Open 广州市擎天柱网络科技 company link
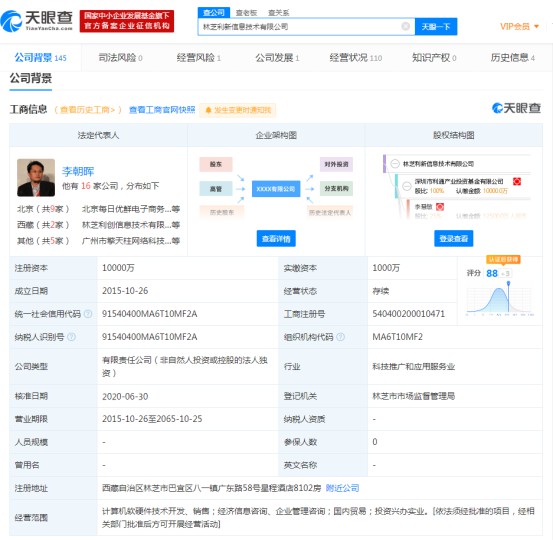Screen dimensions: 553x540 [x=131, y=241]
